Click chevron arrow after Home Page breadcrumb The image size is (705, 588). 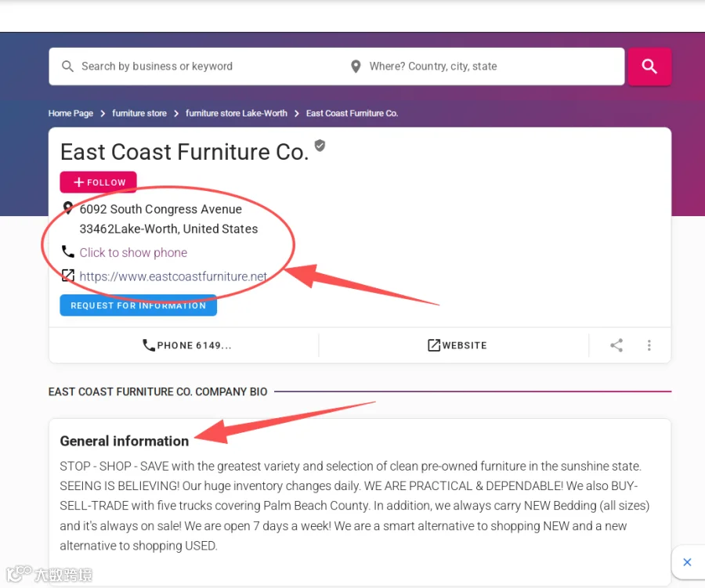pyautogui.click(x=103, y=114)
